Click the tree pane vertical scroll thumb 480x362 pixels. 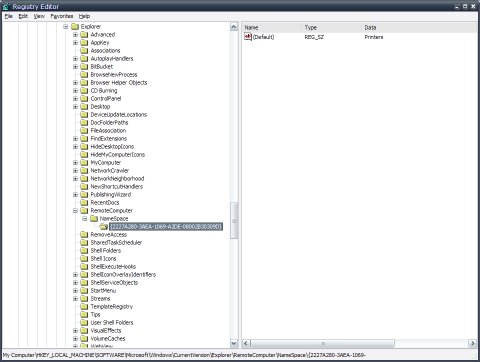[234, 220]
